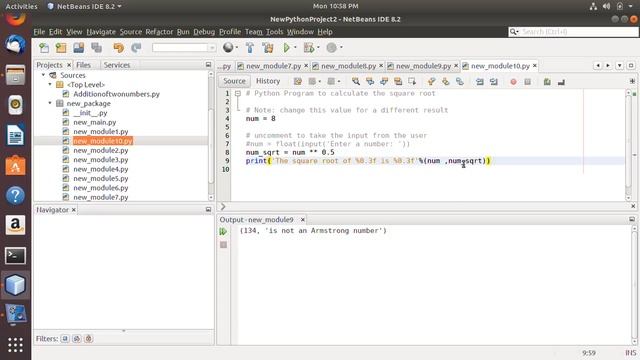Close the Output new_module9 tab
Viewport: 640px width, 360px height.
(x=302, y=220)
